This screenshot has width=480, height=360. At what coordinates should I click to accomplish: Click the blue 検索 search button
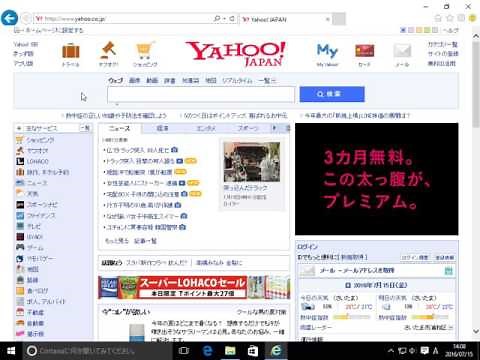(x=332, y=94)
